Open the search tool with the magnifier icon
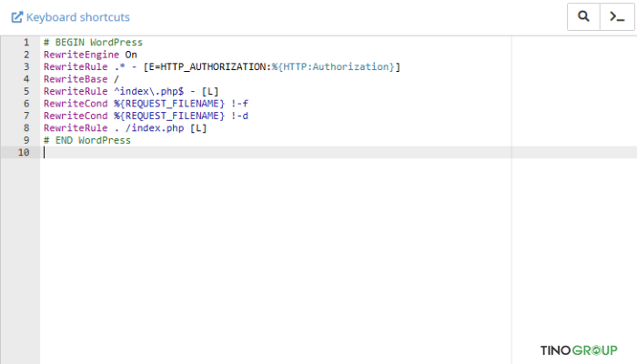Image resolution: width=637 pixels, height=364 pixels. click(583, 16)
